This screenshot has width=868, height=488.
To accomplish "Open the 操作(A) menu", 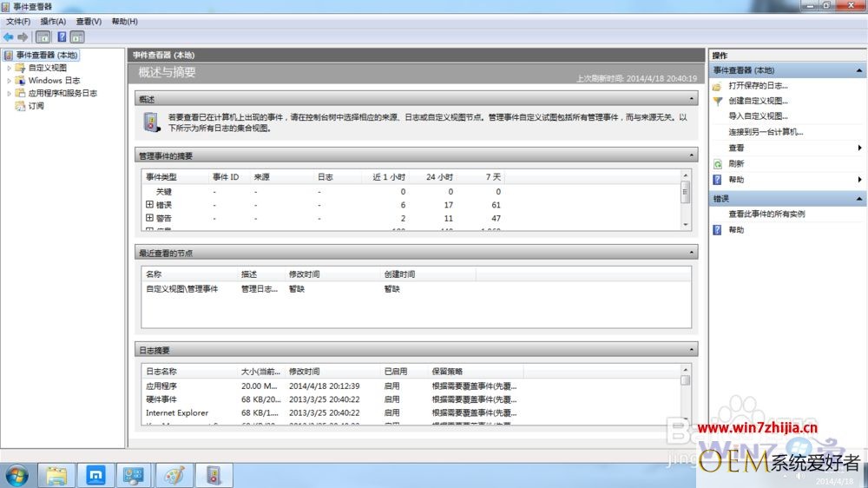I will (53, 21).
